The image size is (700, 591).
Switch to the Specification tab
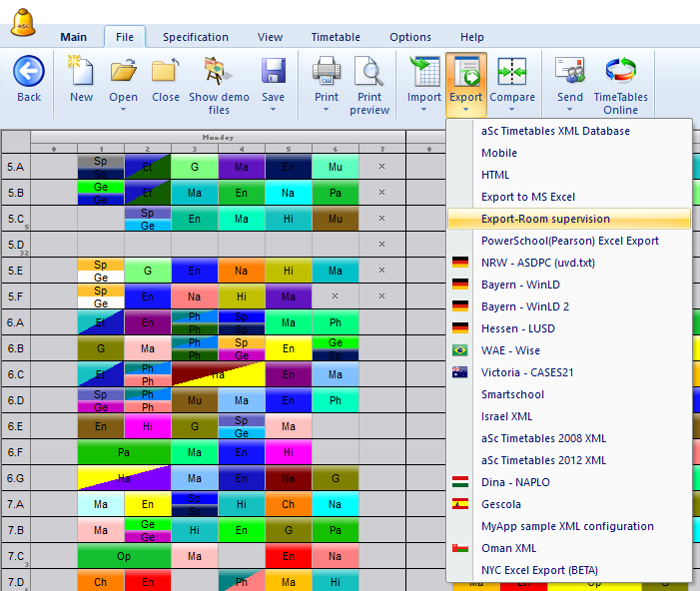pyautogui.click(x=196, y=37)
